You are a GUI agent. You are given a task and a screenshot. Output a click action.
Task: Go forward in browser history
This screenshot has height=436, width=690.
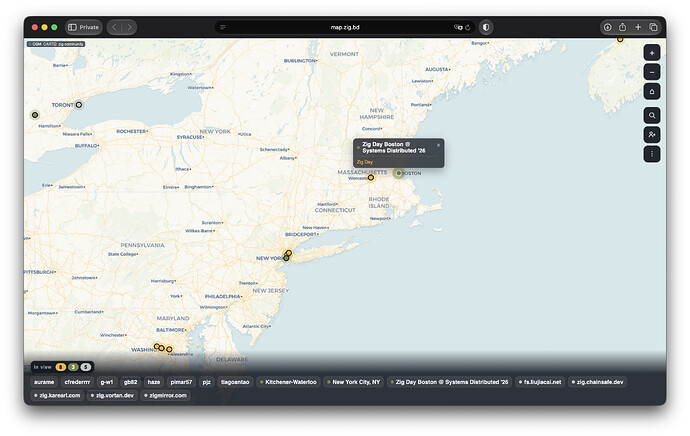pyautogui.click(x=129, y=27)
